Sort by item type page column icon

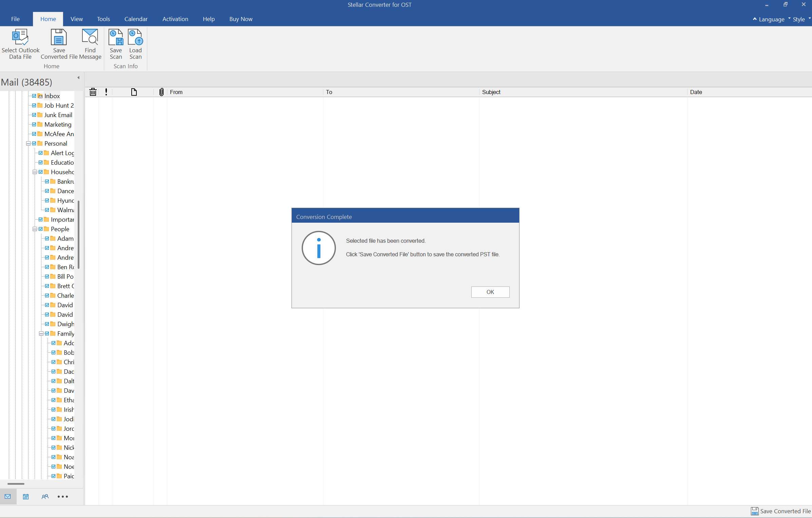[134, 92]
